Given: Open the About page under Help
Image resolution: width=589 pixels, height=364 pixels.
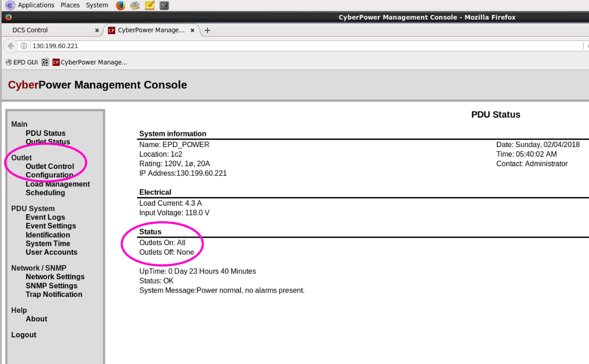Looking at the screenshot, I should pos(36,319).
